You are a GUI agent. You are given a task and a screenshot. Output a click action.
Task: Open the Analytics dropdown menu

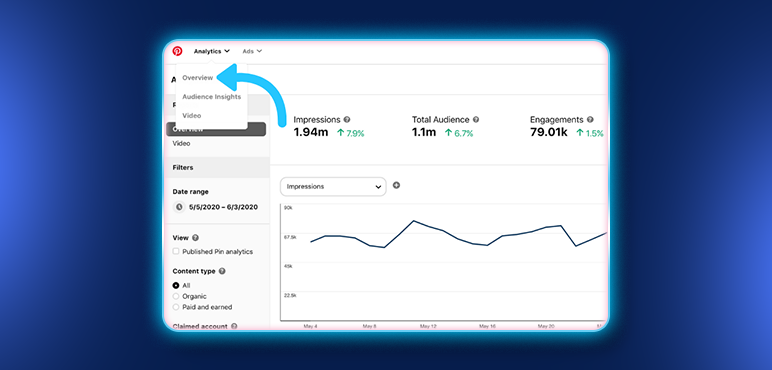(212, 51)
